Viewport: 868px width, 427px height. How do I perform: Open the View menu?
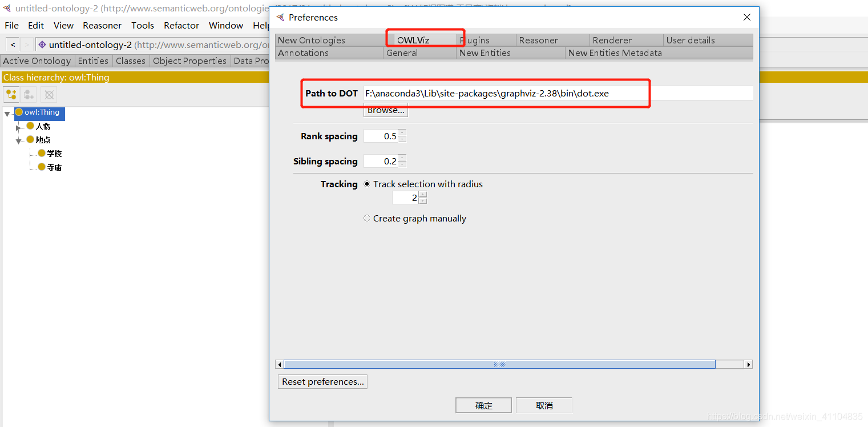coord(63,25)
